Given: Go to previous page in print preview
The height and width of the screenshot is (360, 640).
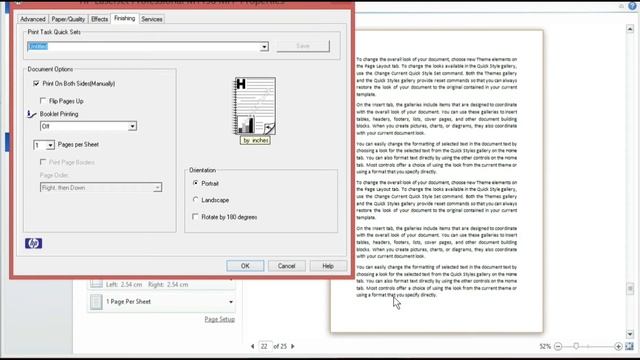Looking at the screenshot, I should (x=253, y=346).
